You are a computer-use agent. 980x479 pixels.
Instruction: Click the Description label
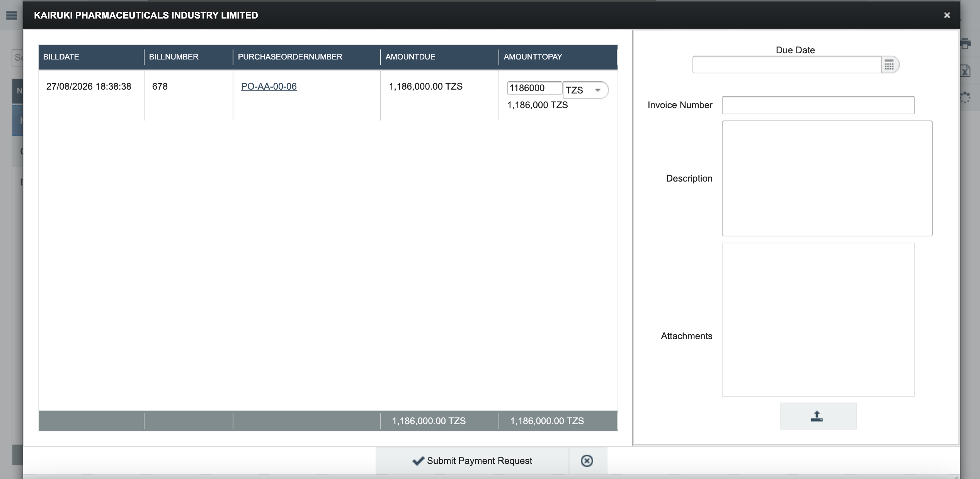click(689, 178)
